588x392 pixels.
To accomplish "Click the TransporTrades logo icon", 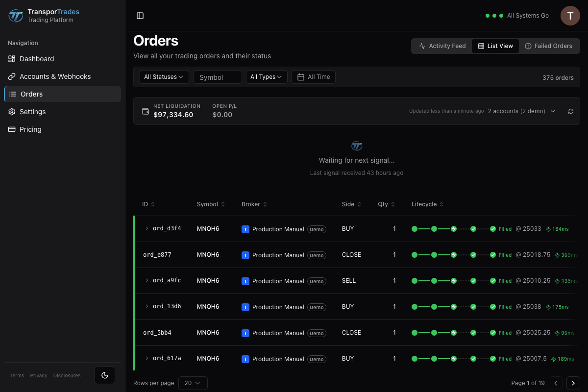I will (x=16, y=16).
